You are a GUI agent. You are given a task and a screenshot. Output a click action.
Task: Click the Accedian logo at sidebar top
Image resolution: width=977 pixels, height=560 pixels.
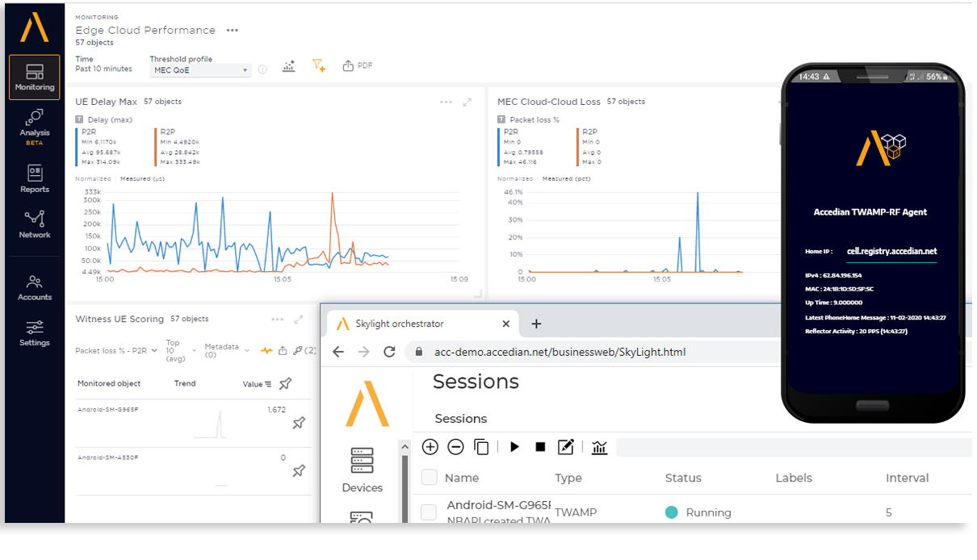[35, 28]
